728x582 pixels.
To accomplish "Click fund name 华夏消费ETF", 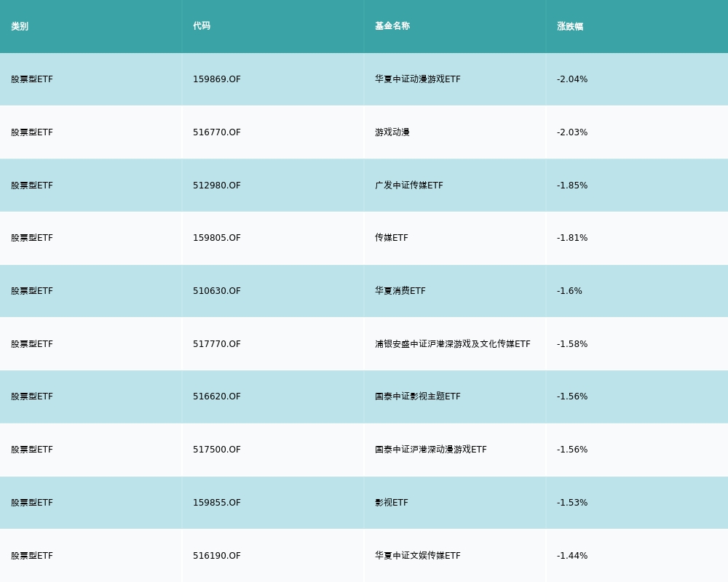I will pos(400,291).
